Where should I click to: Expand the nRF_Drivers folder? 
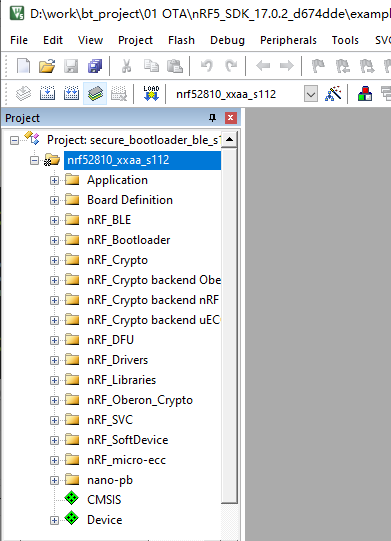pos(54,361)
